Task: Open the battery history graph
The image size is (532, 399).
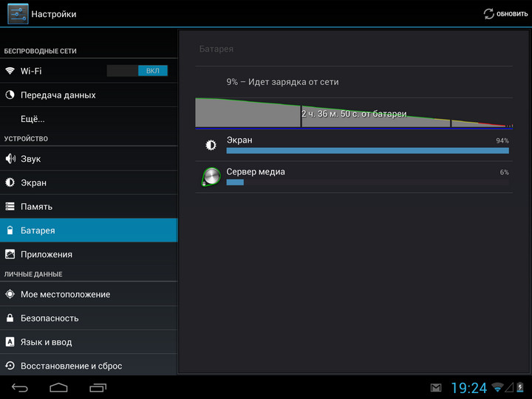Action: (354, 114)
